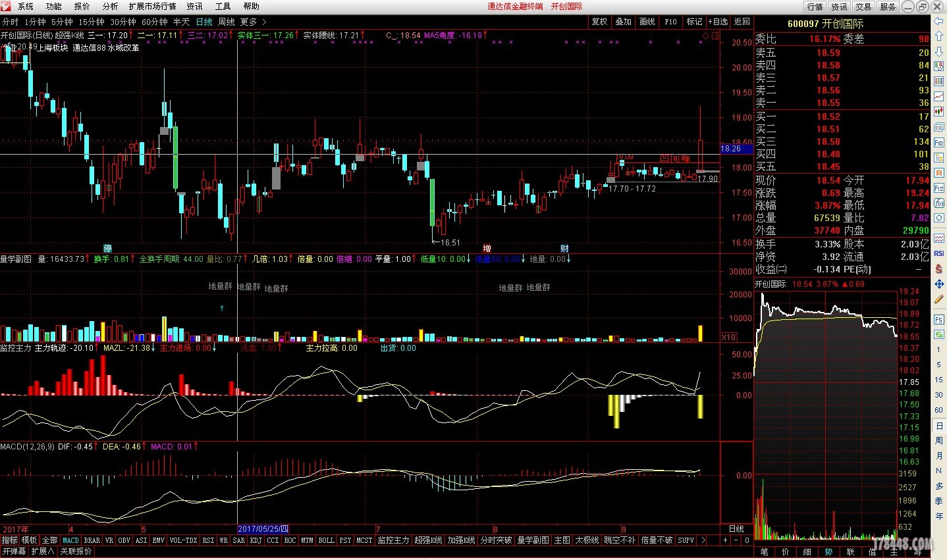Click the back arrow icon in right sidebar

[x=938, y=22]
